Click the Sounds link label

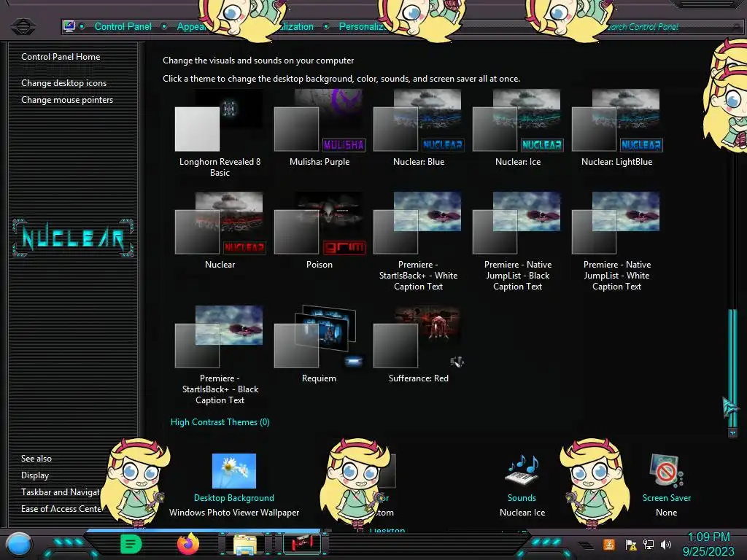coord(522,497)
